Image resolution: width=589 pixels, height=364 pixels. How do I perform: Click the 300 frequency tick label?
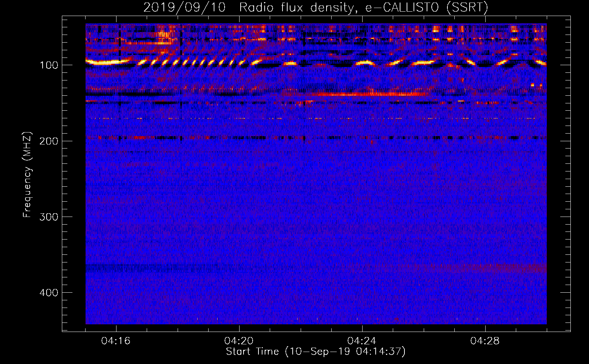click(49, 217)
